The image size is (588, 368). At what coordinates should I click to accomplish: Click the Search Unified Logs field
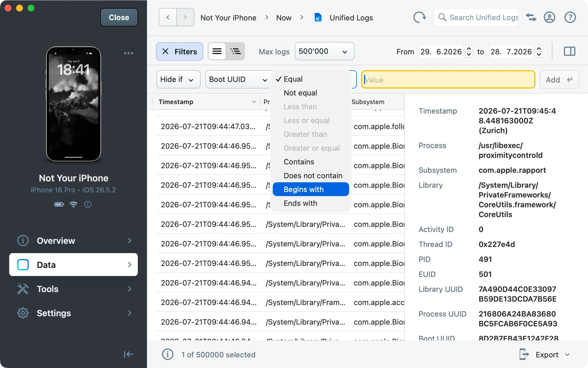476,18
